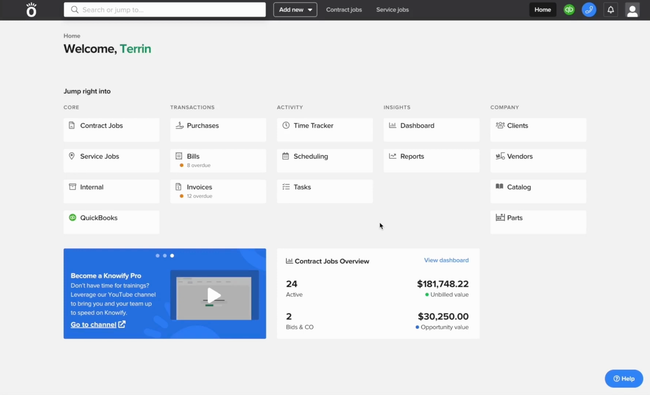Open the Tasks tile
650x395 pixels.
pyautogui.click(x=325, y=191)
